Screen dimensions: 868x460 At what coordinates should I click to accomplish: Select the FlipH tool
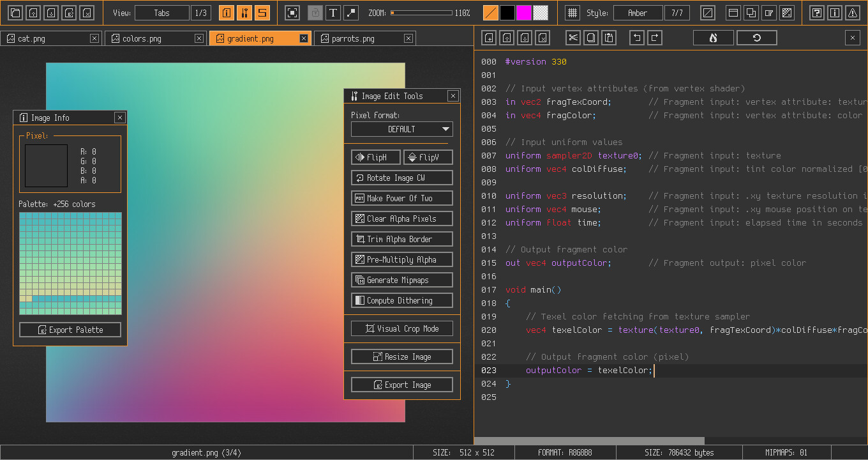[x=375, y=157]
